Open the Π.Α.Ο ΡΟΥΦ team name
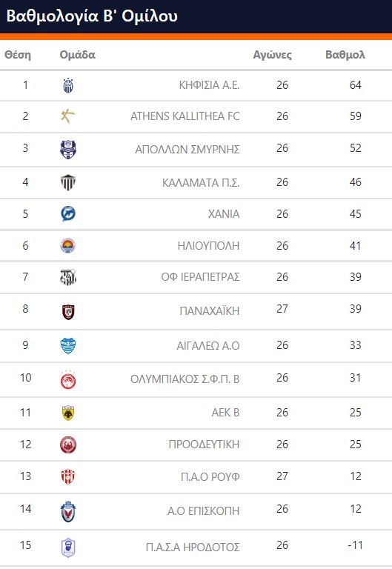Screen dimensions: 392x569 tap(210, 476)
